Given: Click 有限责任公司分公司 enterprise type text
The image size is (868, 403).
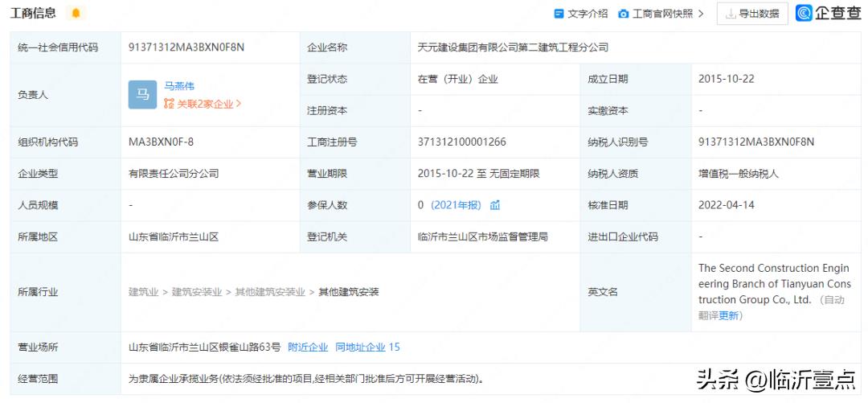Looking at the screenshot, I should 174,174.
